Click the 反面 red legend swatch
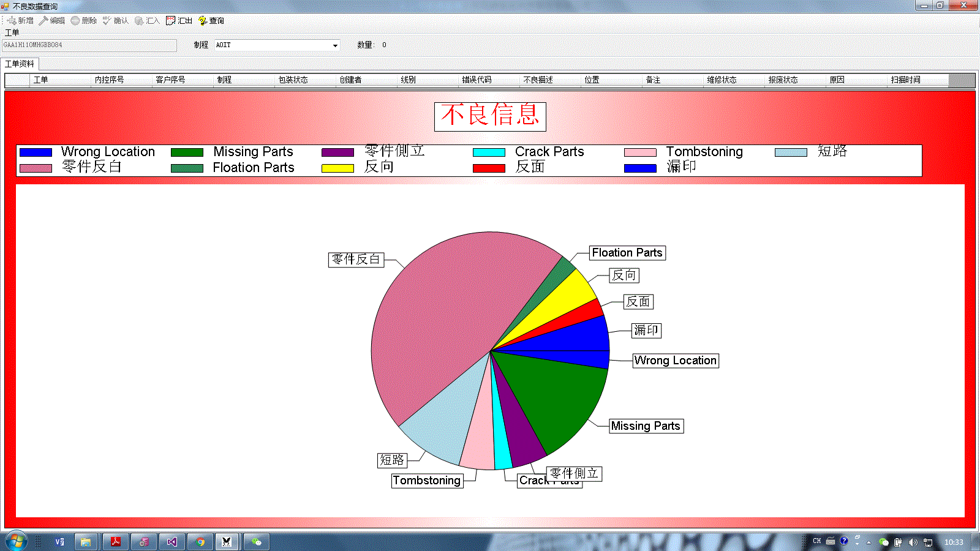 [x=489, y=168]
